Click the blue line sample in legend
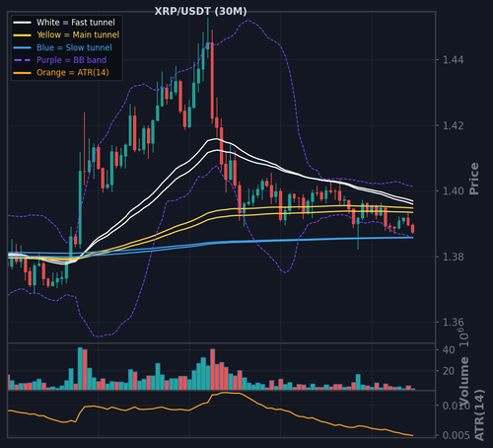This screenshot has width=493, height=448. pos(22,47)
